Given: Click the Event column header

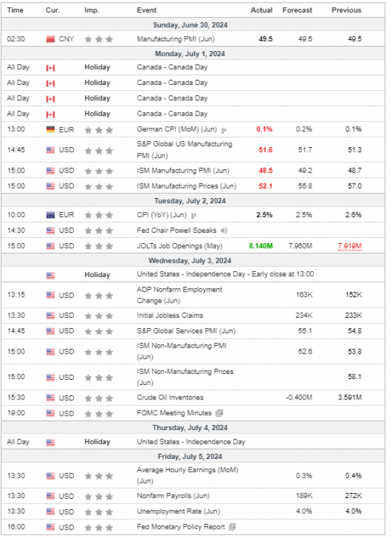Looking at the screenshot, I should pos(147,10).
